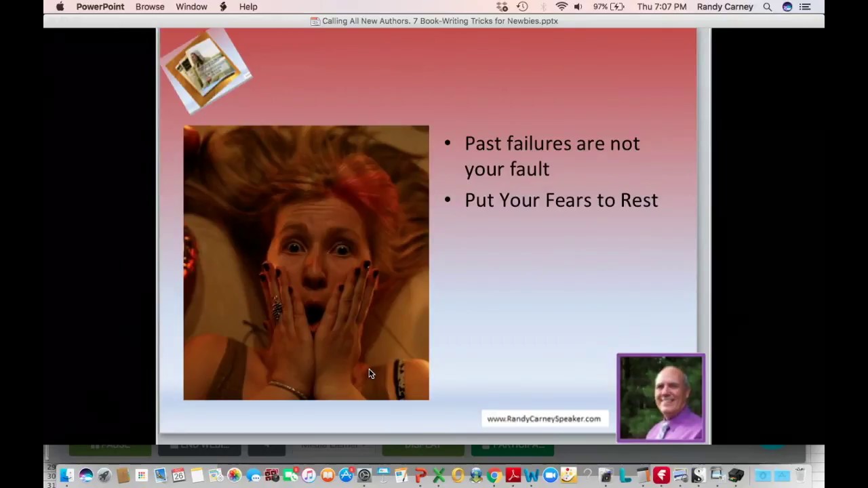
Task: Click the 'Past failures are not your fault' bullet
Action: click(x=552, y=156)
